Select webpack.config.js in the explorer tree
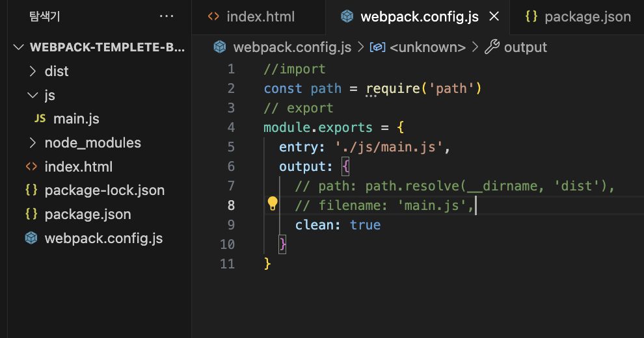 point(103,239)
